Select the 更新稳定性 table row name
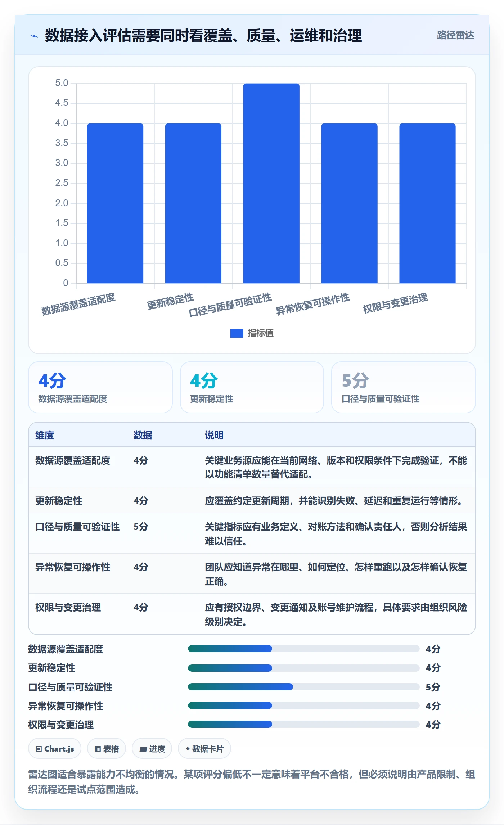Screen dimensions: 504x825 click(59, 501)
